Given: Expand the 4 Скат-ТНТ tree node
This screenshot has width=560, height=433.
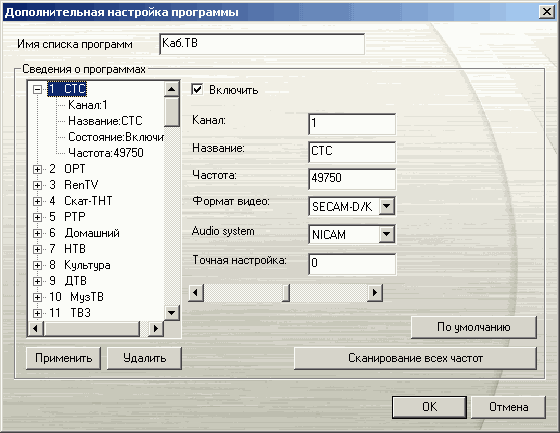Looking at the screenshot, I should 38,201.
